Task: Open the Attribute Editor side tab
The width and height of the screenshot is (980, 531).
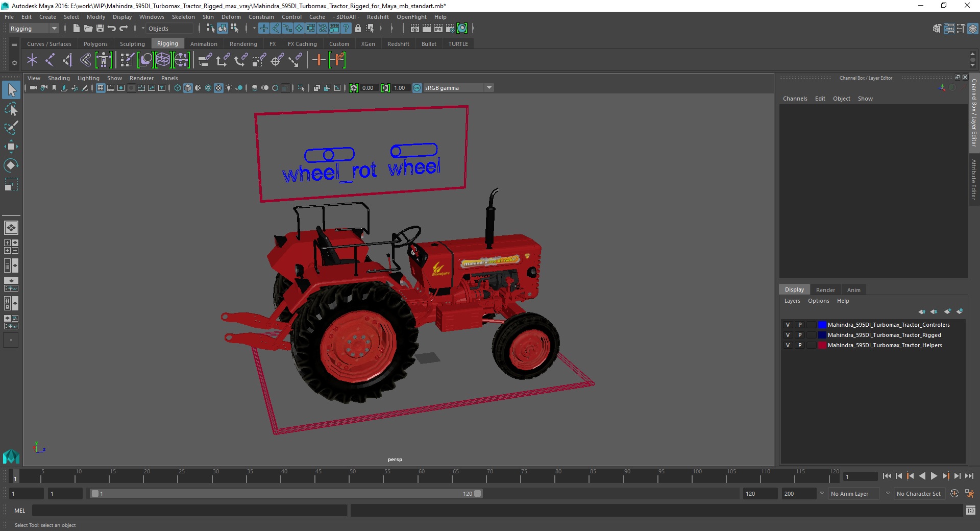Action: [x=974, y=179]
